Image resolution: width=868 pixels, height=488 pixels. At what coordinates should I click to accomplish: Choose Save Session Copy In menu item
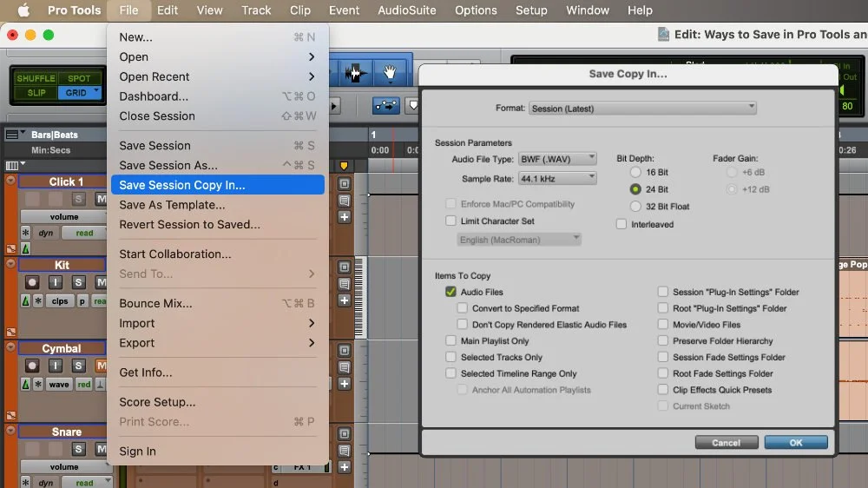pos(218,185)
